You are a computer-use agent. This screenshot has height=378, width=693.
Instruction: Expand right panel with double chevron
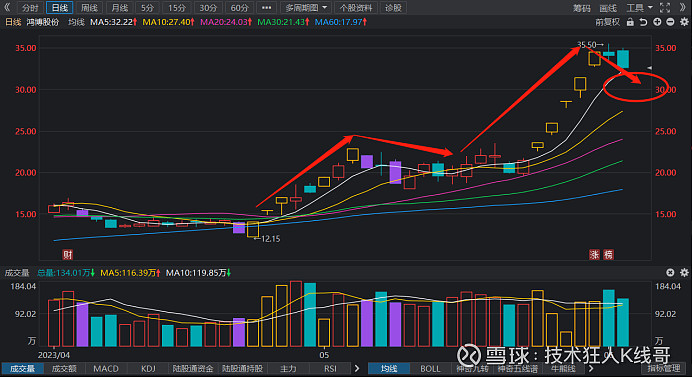click(683, 8)
